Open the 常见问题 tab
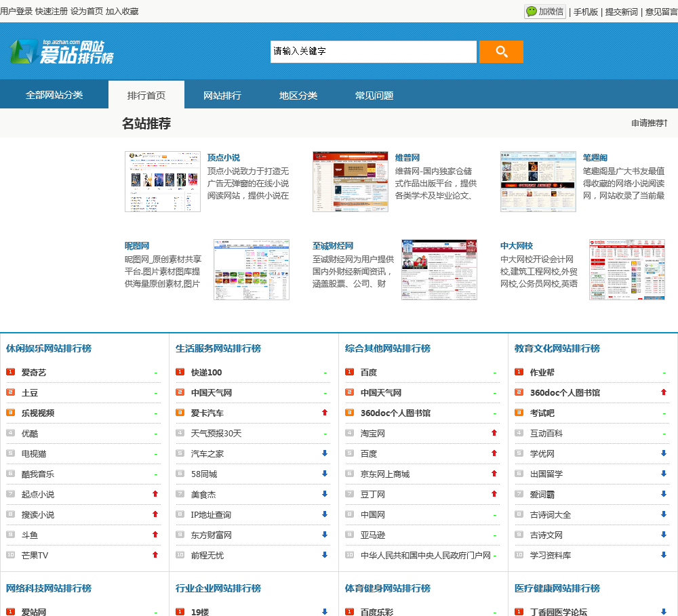The height and width of the screenshot is (616, 678). click(x=374, y=95)
